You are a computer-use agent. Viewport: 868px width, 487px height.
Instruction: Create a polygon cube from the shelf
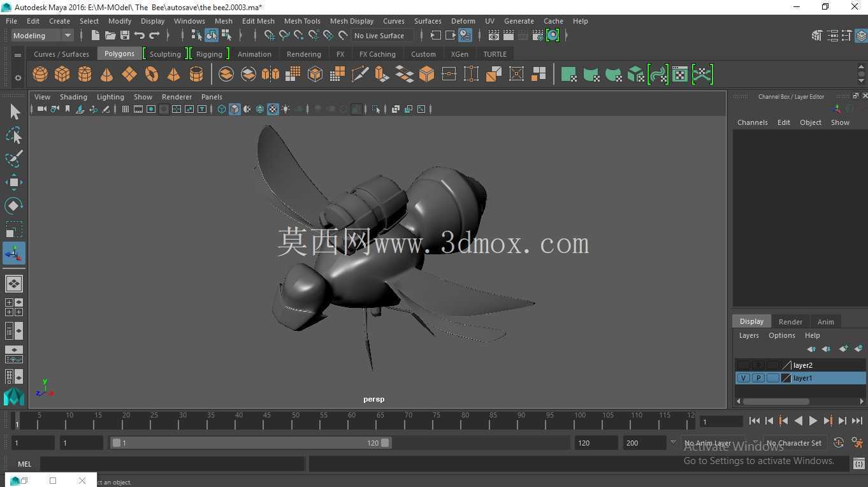coord(62,75)
